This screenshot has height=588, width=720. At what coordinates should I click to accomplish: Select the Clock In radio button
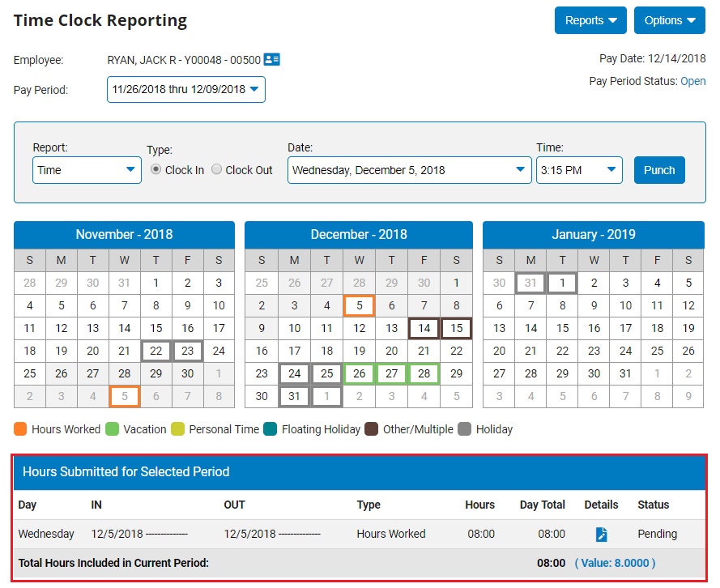pos(156,170)
